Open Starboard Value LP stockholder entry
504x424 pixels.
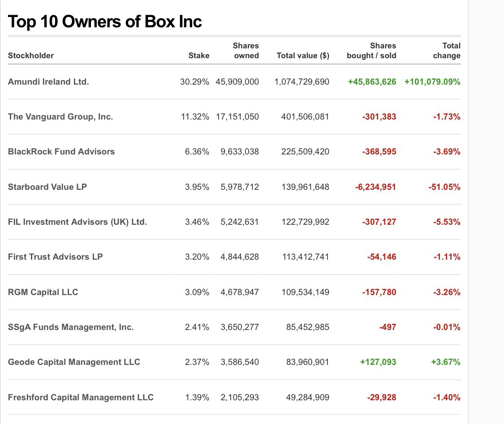click(x=47, y=187)
